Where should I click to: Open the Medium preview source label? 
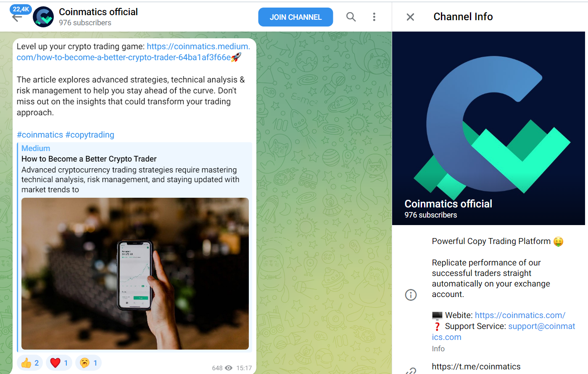click(x=36, y=148)
